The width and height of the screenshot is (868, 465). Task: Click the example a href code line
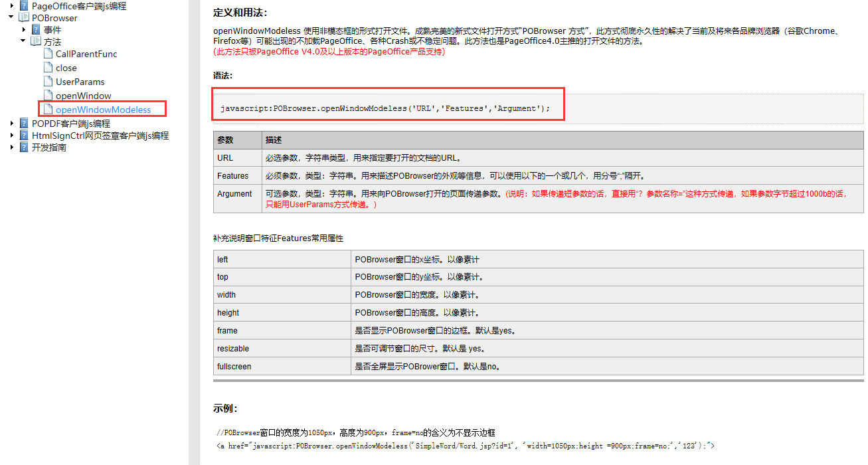466,446
